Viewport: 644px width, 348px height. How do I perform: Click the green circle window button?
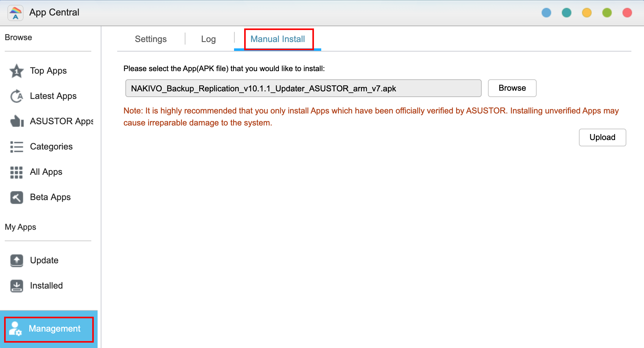(x=607, y=13)
